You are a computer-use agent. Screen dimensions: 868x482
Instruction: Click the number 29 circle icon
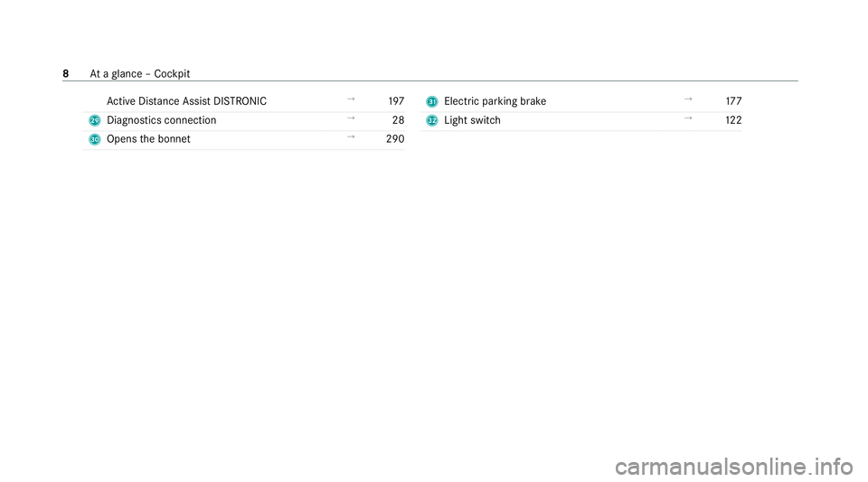[x=95, y=120]
